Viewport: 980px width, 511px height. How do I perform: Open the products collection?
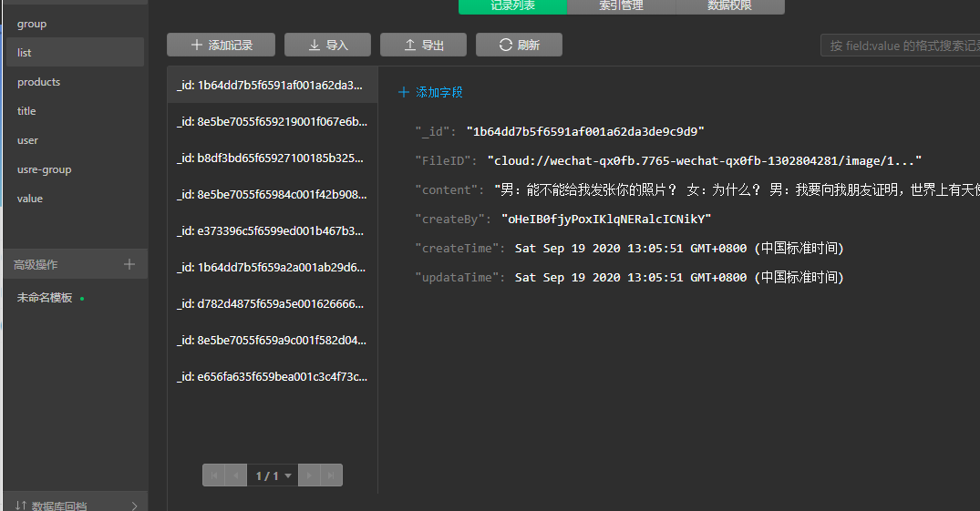pyautogui.click(x=39, y=82)
